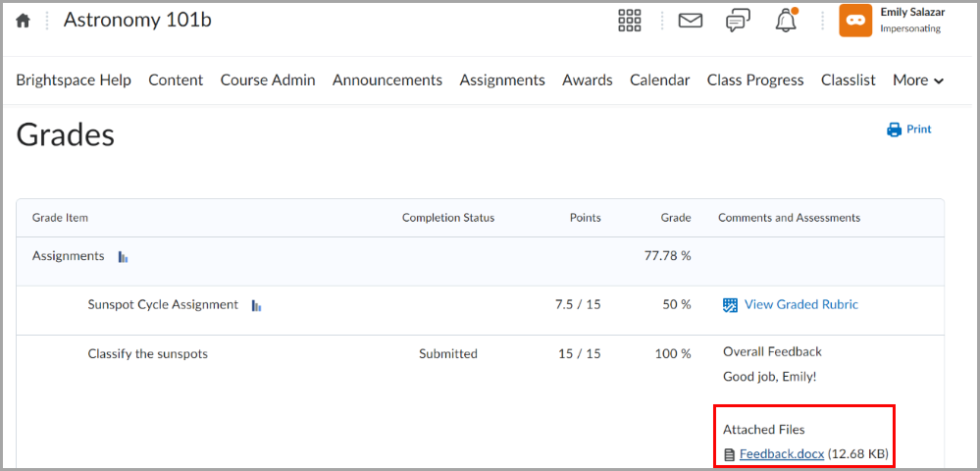Open Emily Salazar user menu
Image resolution: width=980 pixels, height=471 pixels.
coord(911,20)
